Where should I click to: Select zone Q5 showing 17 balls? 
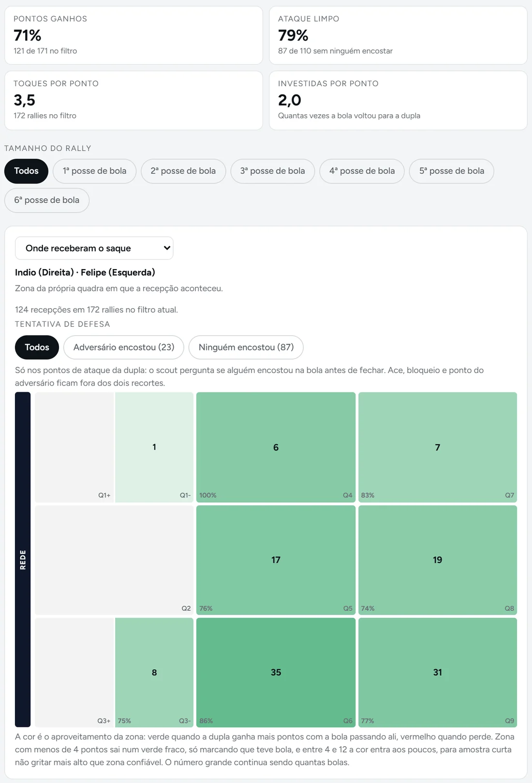click(x=276, y=560)
